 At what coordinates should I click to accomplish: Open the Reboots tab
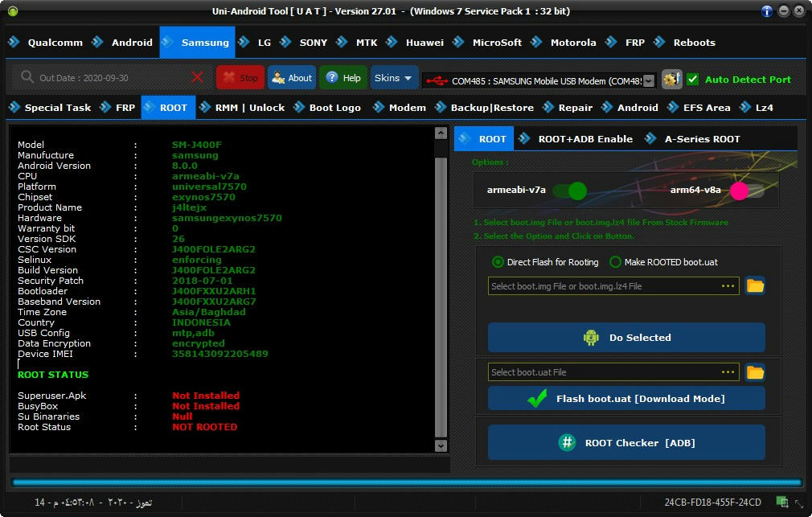685,43
